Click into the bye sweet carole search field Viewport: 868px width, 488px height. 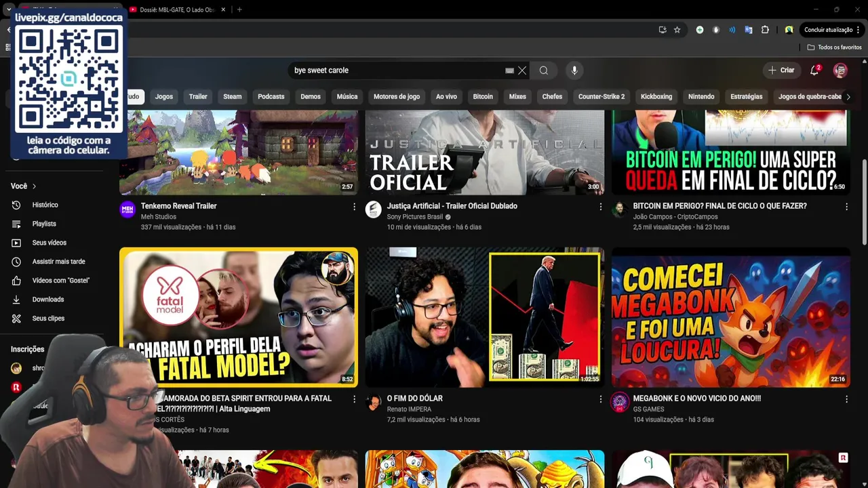(x=397, y=70)
